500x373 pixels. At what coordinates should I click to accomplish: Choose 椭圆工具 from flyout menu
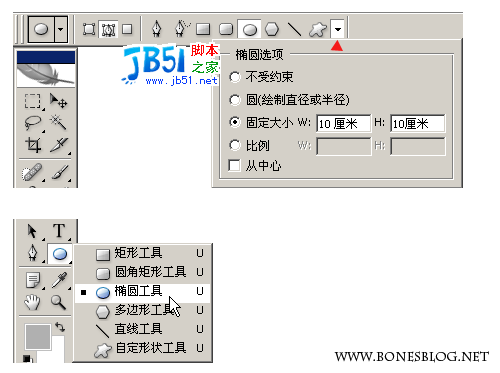143,292
